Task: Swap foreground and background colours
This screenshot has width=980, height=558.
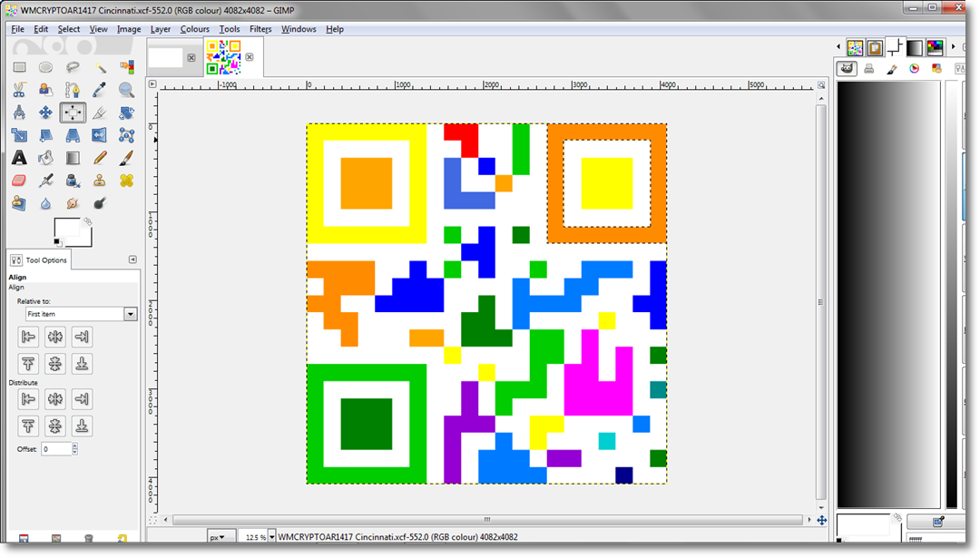Action: (x=88, y=221)
